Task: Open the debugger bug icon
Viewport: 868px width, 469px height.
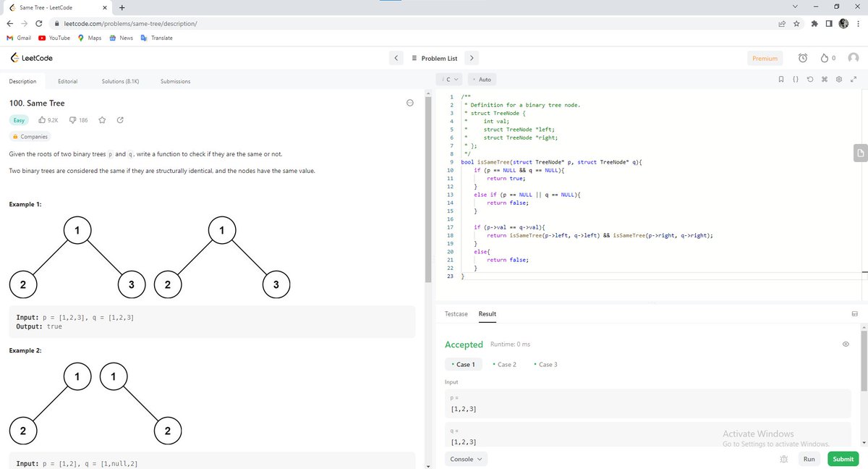Action: point(783,460)
